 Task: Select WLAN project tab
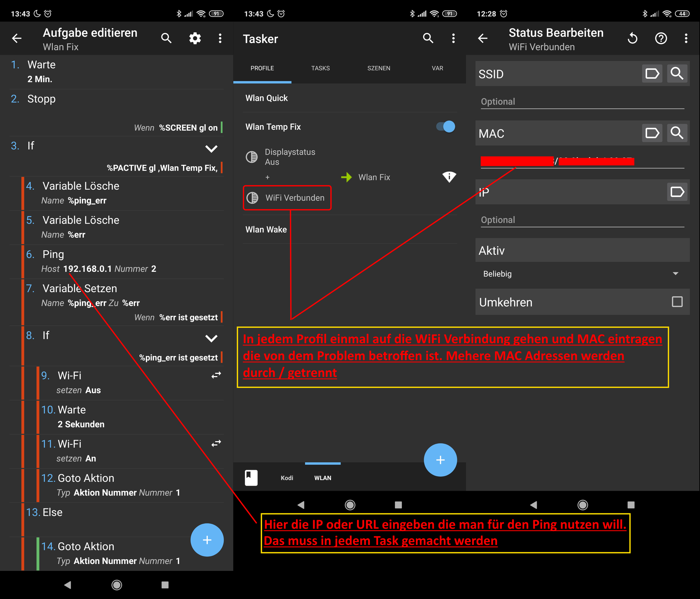323,478
